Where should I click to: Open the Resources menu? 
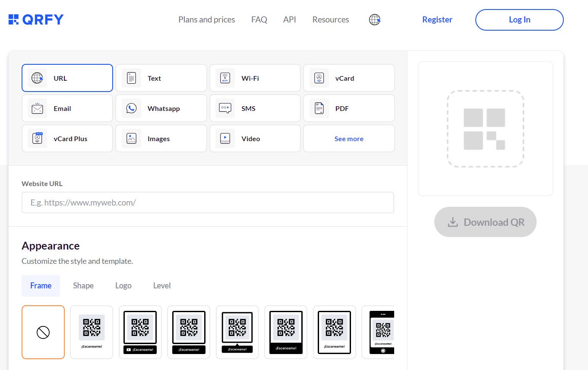pyautogui.click(x=331, y=19)
